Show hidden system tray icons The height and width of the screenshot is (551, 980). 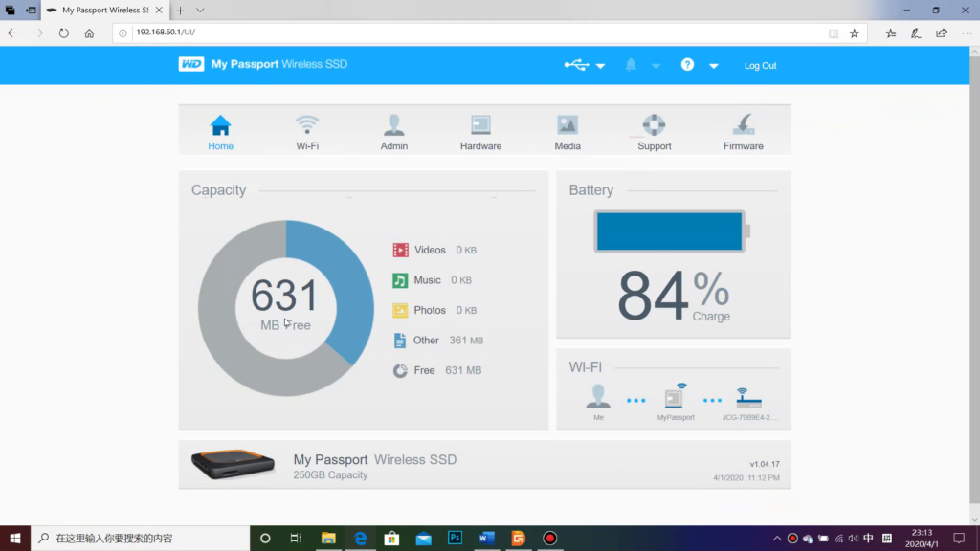click(x=777, y=538)
